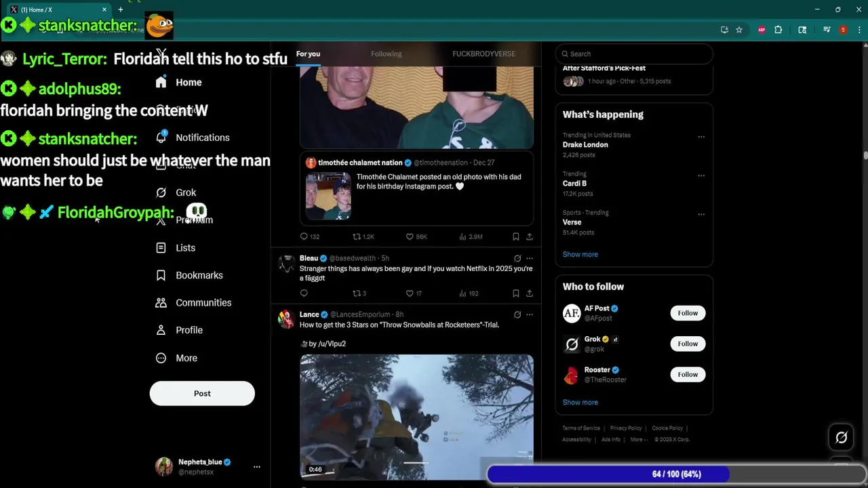Viewport: 868px width, 488px height.
Task: Bookmark this page with star icon
Action: pos(739,30)
